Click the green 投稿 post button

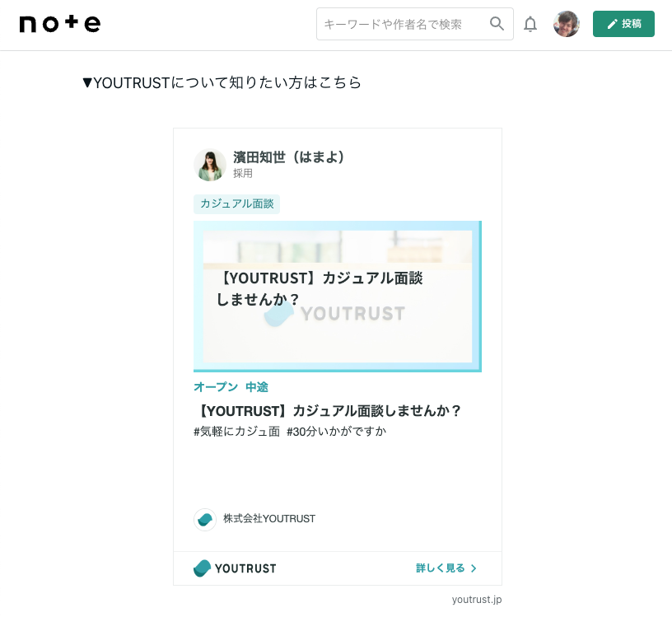pyautogui.click(x=623, y=24)
